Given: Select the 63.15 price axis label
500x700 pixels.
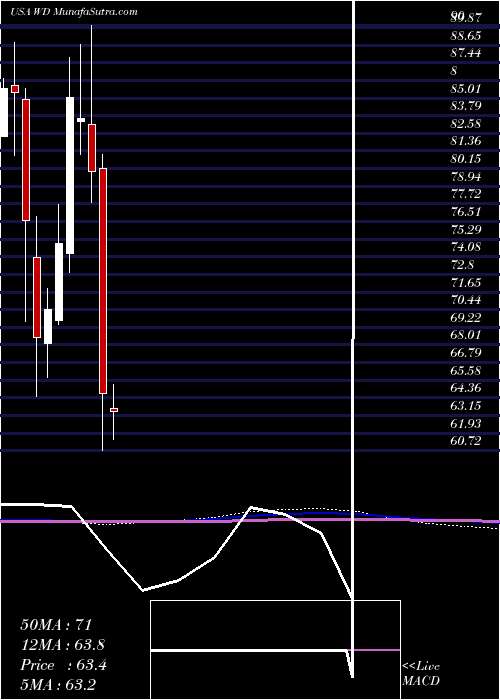Looking at the screenshot, I should pyautogui.click(x=466, y=406).
